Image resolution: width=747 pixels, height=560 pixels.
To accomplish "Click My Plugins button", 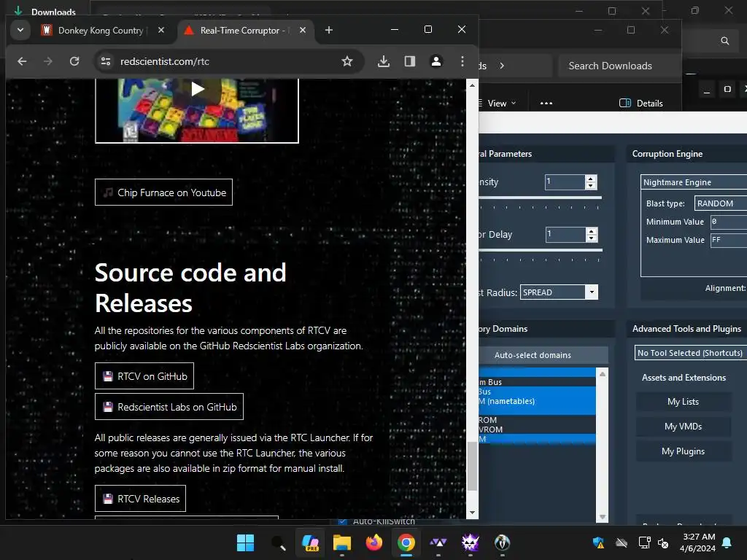I will click(x=683, y=451).
